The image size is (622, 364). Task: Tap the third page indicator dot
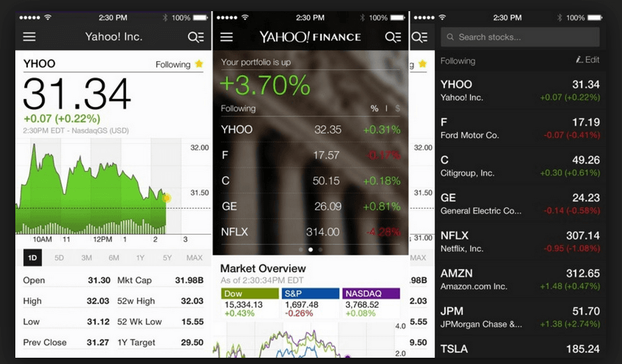click(x=320, y=249)
